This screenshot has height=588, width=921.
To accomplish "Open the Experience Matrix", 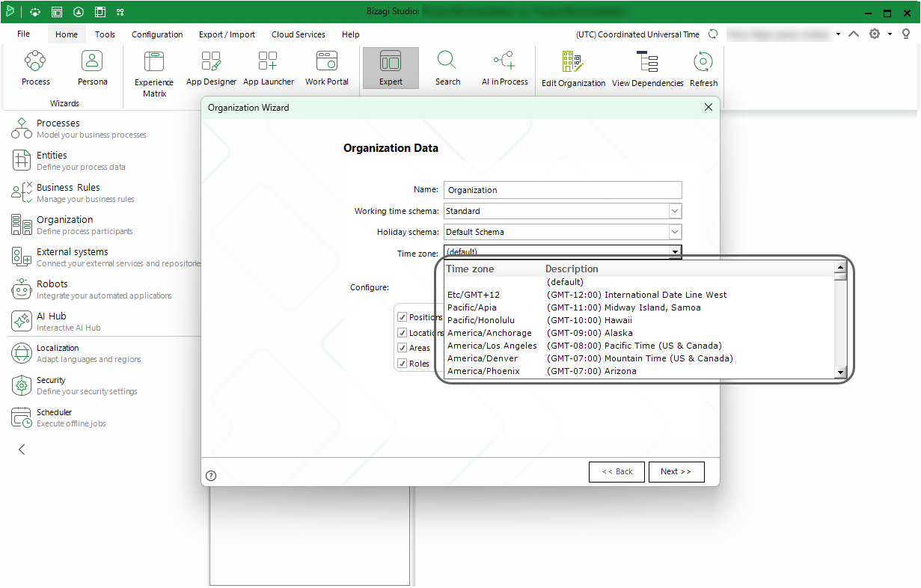I will click(x=154, y=74).
